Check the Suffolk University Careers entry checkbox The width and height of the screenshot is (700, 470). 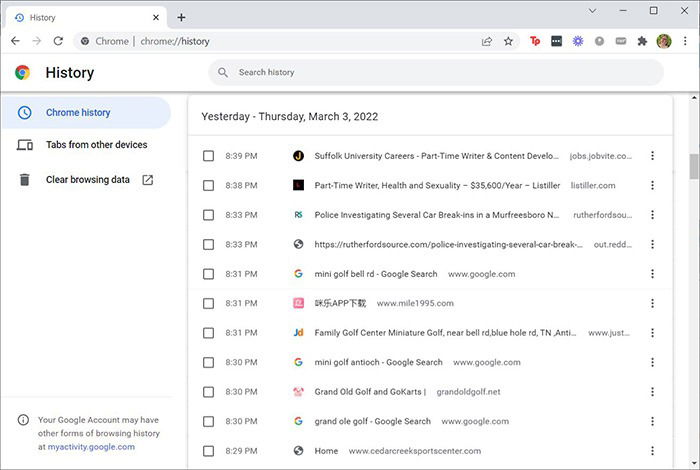click(x=208, y=156)
